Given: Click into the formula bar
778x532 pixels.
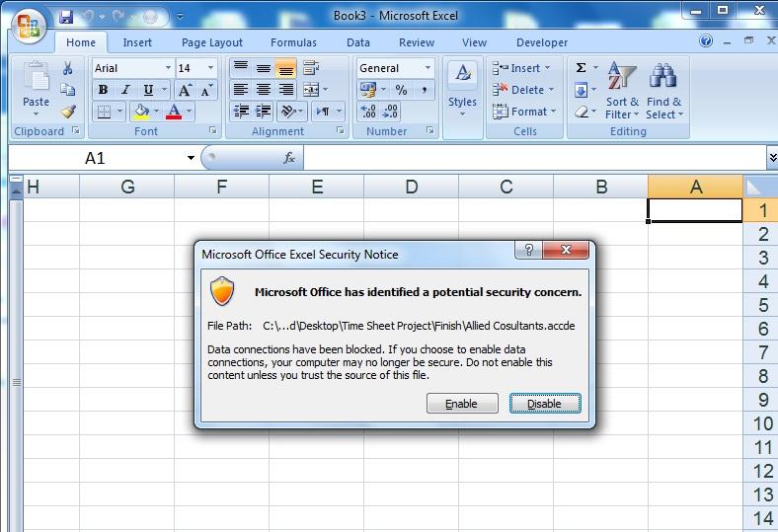Looking at the screenshot, I should [535, 158].
